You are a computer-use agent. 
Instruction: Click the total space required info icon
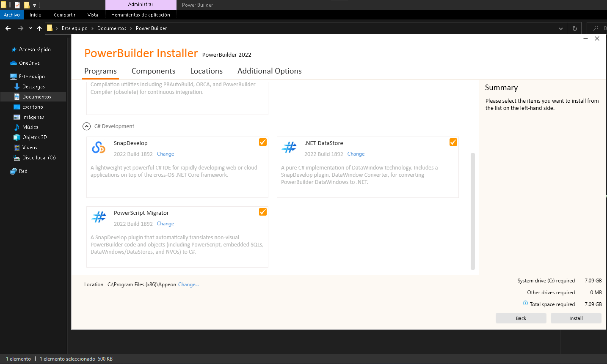pyautogui.click(x=525, y=304)
